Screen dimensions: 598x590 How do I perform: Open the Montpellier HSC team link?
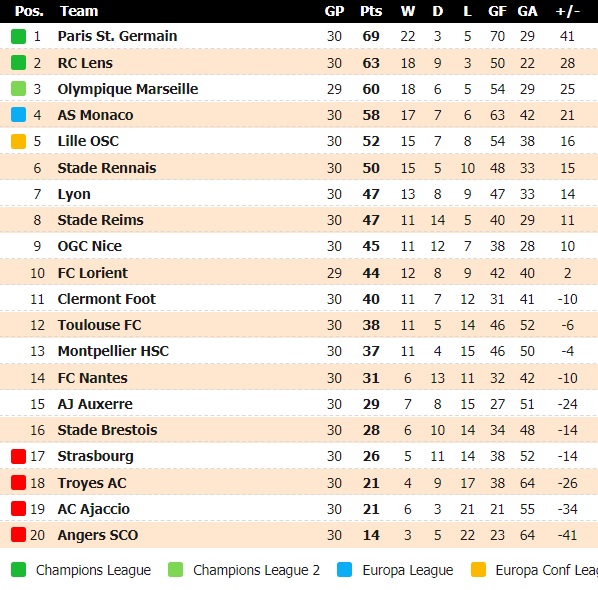(x=113, y=351)
